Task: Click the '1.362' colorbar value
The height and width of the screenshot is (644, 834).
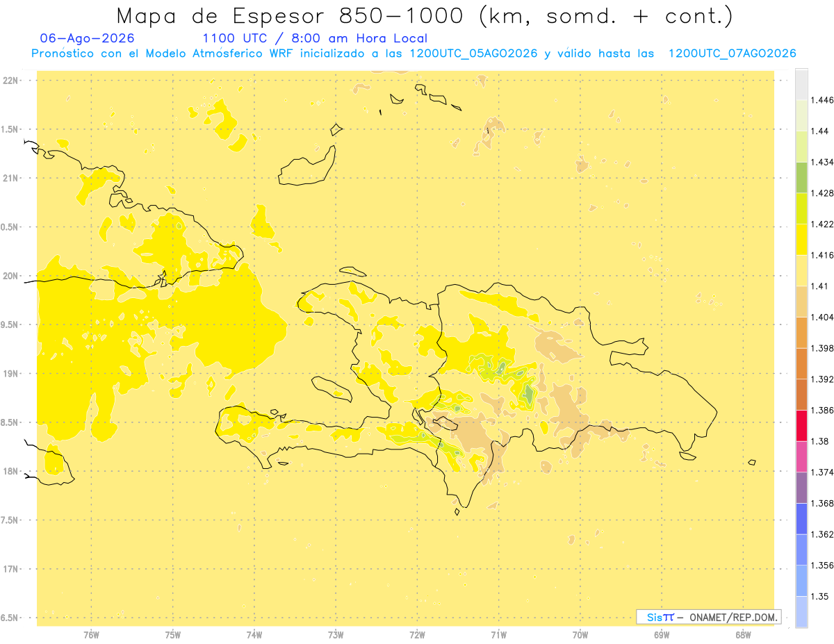Action: 822,534
